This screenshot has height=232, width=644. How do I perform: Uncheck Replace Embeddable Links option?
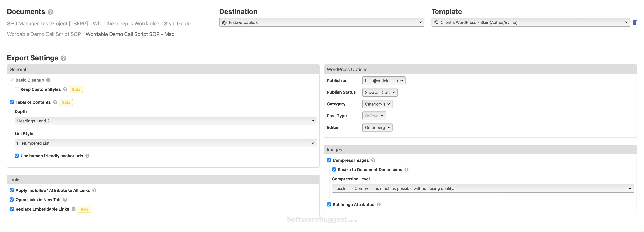[x=12, y=209]
